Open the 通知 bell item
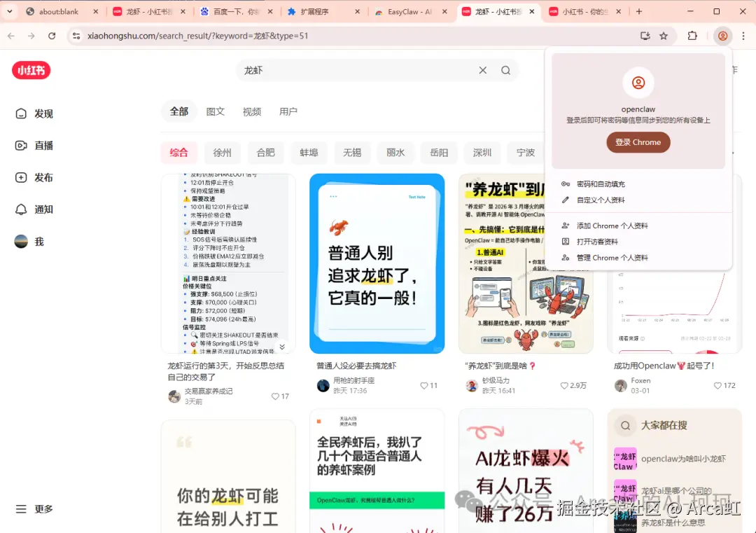This screenshot has height=533, width=756. click(34, 209)
